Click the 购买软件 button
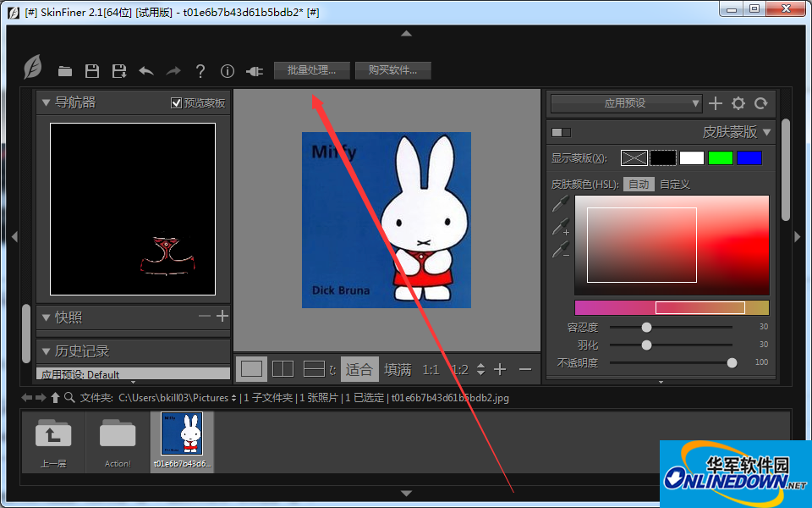The height and width of the screenshot is (508, 812). tap(393, 70)
